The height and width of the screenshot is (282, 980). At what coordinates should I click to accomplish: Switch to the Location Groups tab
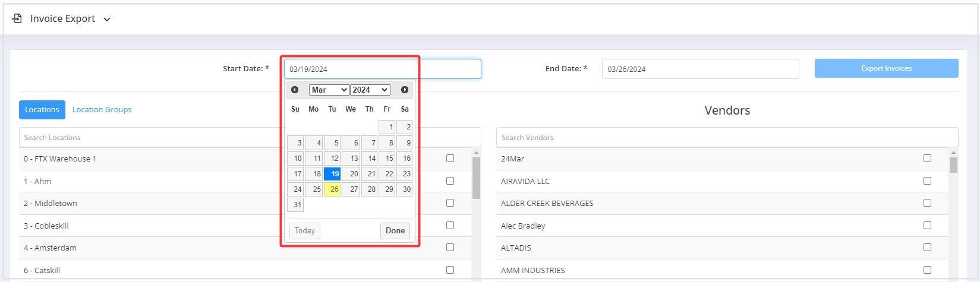click(102, 110)
